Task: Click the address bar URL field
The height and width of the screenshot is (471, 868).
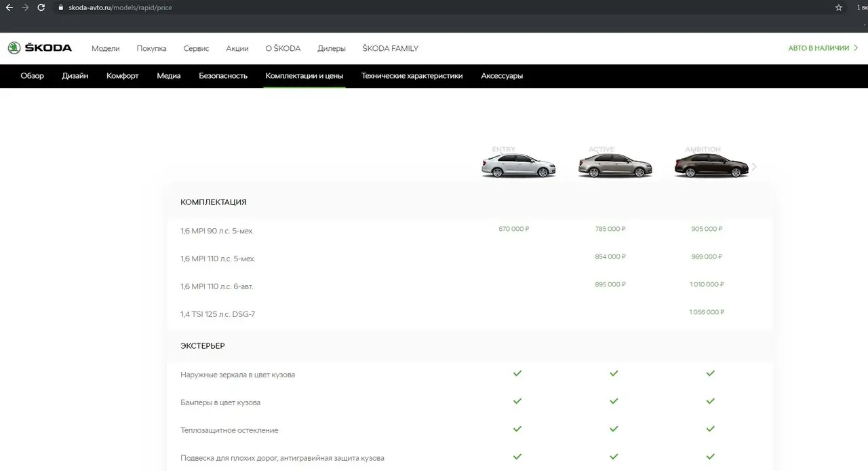Action: tap(448, 7)
